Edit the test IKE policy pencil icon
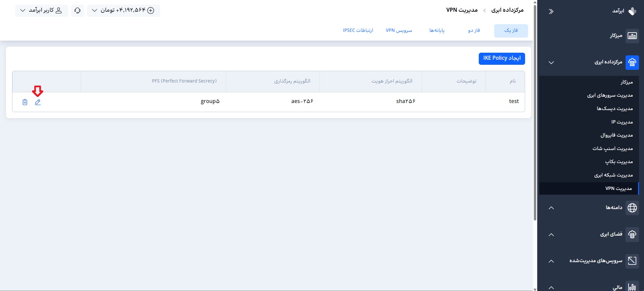Viewport: 644px width, 291px height. [x=38, y=102]
